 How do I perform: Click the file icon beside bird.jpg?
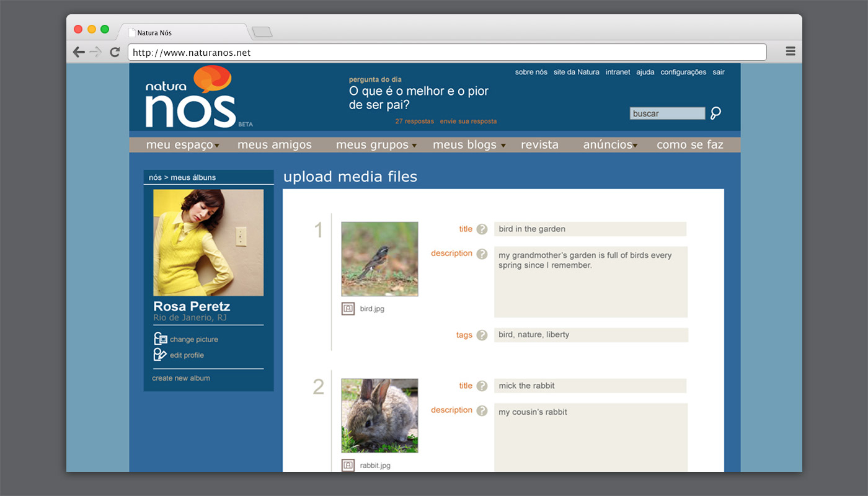coord(348,308)
